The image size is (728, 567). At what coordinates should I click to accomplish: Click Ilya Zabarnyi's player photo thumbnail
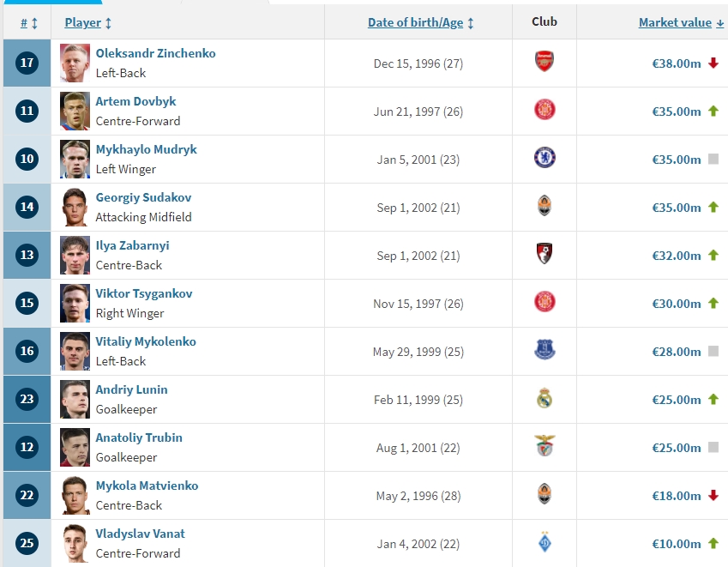pos(75,255)
